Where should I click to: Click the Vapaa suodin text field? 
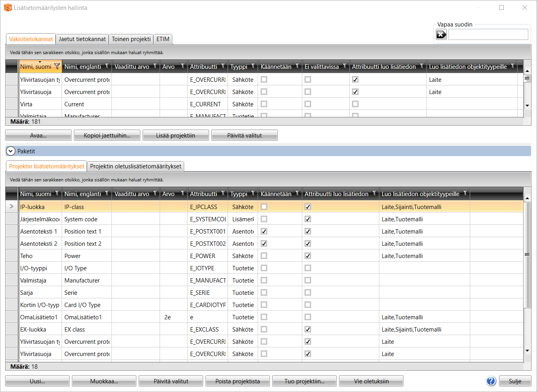coord(488,35)
